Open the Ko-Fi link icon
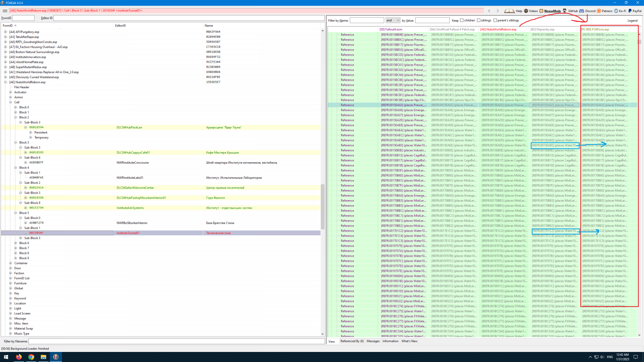This screenshot has width=644, height=362. [616, 11]
